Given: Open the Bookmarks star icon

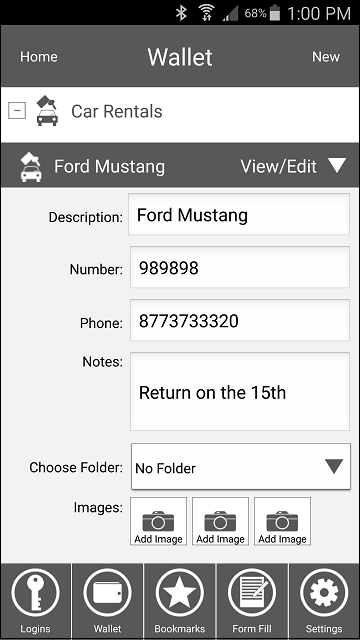Looking at the screenshot, I should click(180, 593).
